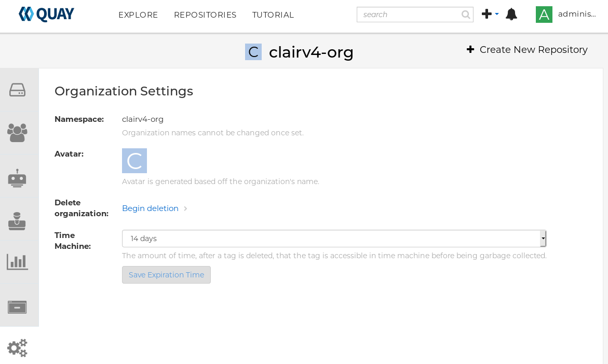
Task: Go to Explore menu item
Action: (138, 15)
